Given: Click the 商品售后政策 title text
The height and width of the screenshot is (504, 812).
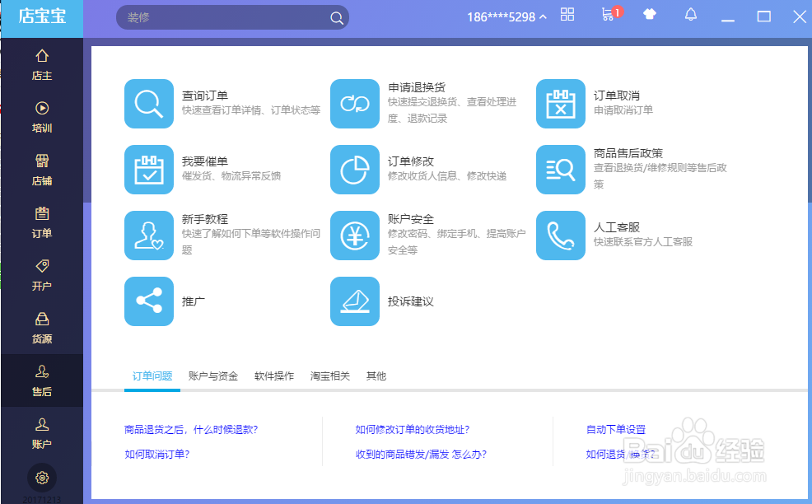Looking at the screenshot, I should tap(628, 153).
